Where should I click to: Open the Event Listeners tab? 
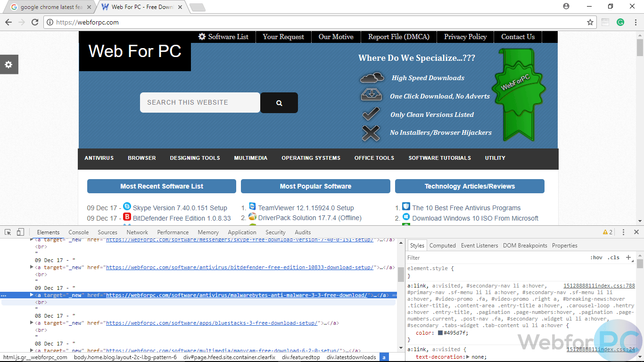pos(479,245)
